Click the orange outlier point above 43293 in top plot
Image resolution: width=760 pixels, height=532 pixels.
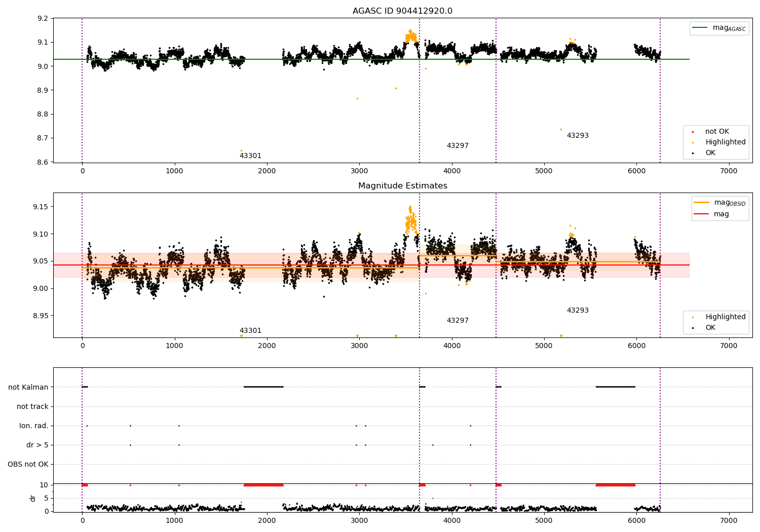click(x=561, y=129)
